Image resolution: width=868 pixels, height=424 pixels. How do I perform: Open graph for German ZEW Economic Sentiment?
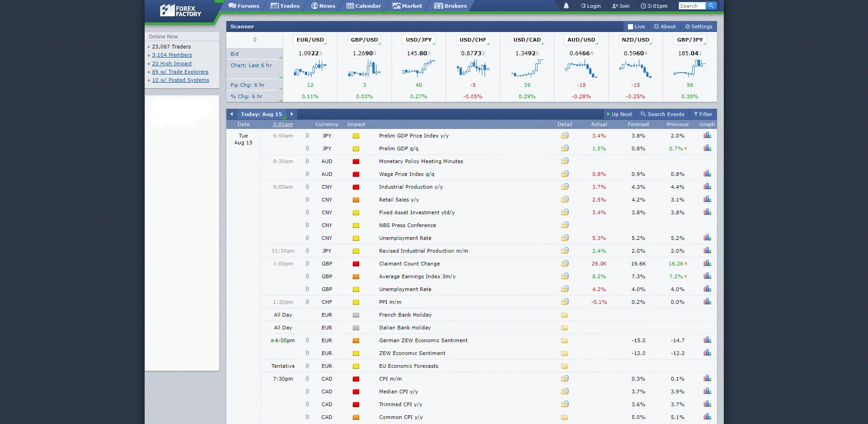(707, 340)
